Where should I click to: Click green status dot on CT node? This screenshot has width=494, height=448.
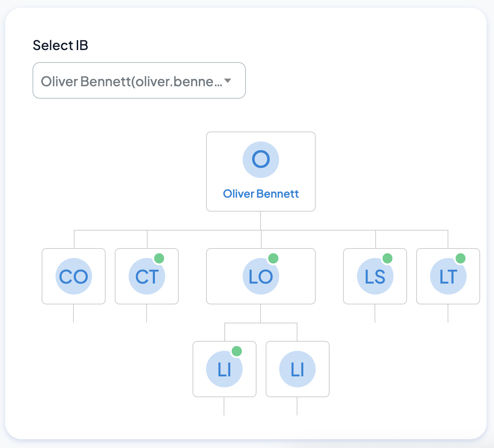click(159, 258)
